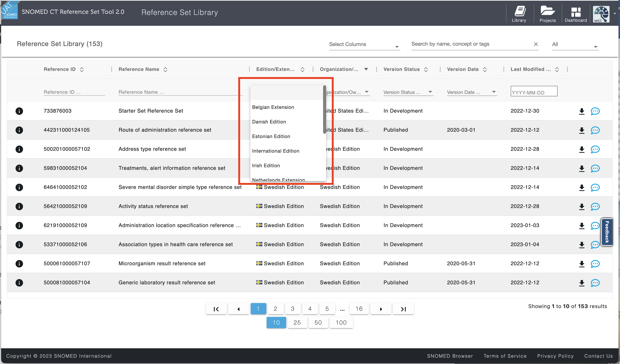The image size is (620, 364).
Task: Show info for Severe mental disorder row
Action: coord(19,187)
